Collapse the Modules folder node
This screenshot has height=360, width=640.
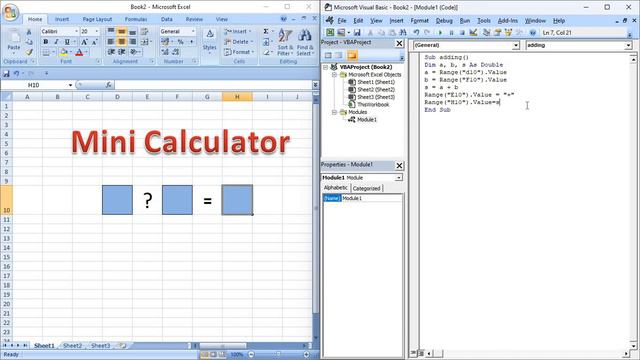pos(334,112)
